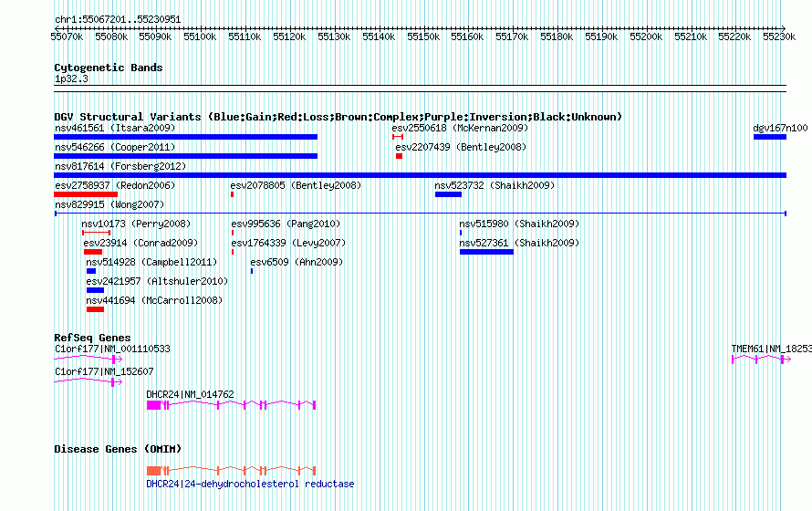Open C1orf177|NM_001110533 gene label
The image size is (812, 511).
coord(112,349)
